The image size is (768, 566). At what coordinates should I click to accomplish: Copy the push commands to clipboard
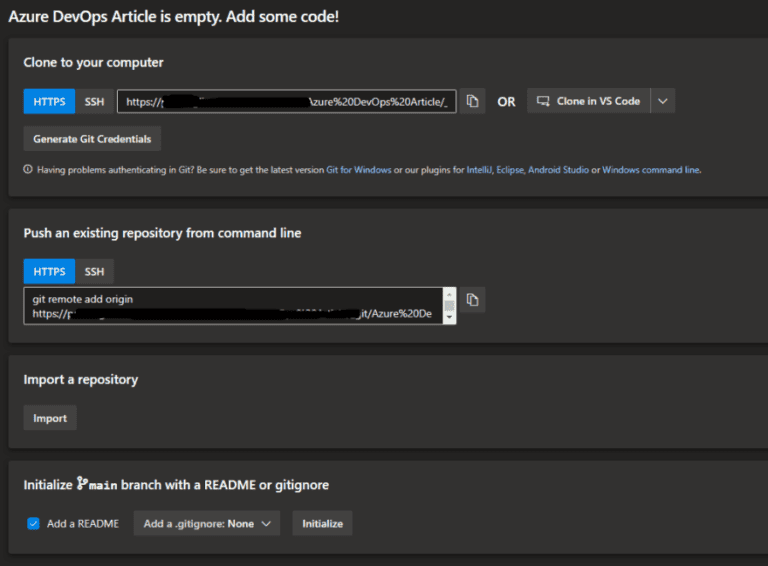(473, 299)
